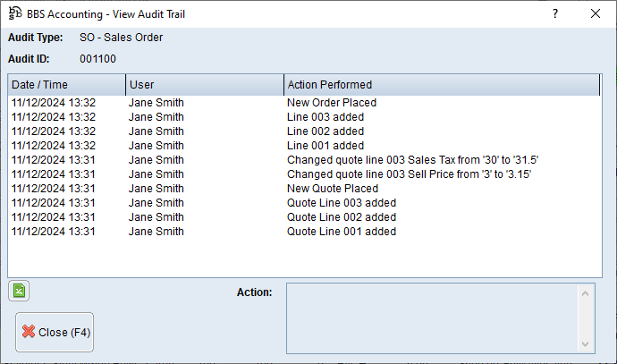Sort by the Date / Time column header
Image resolution: width=617 pixels, height=364 pixels.
(x=66, y=85)
